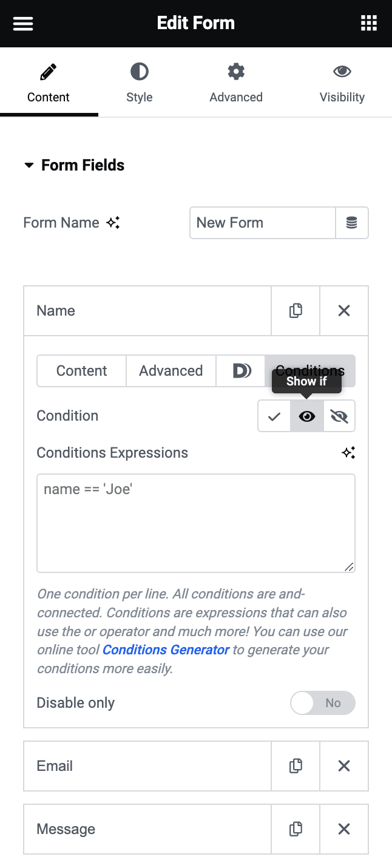Duplicate the Email form field

click(x=296, y=765)
